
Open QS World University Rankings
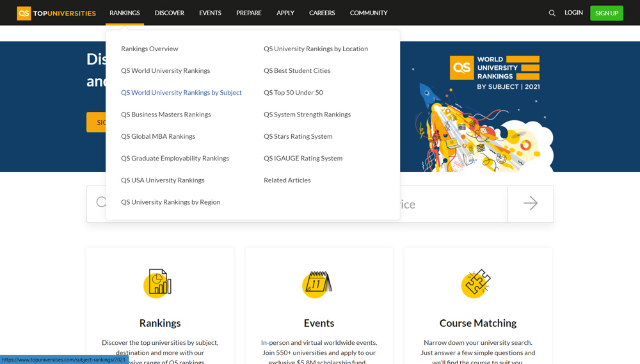165,70
